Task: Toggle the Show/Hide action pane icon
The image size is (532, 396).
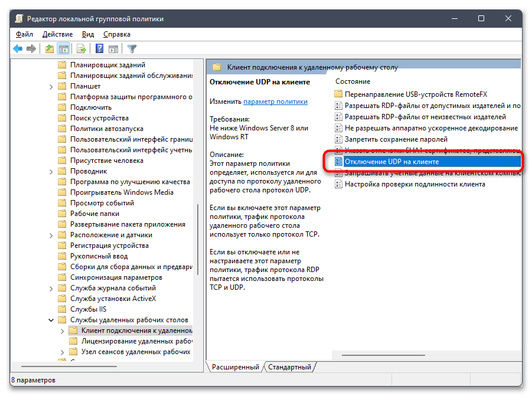Action: tap(113, 49)
